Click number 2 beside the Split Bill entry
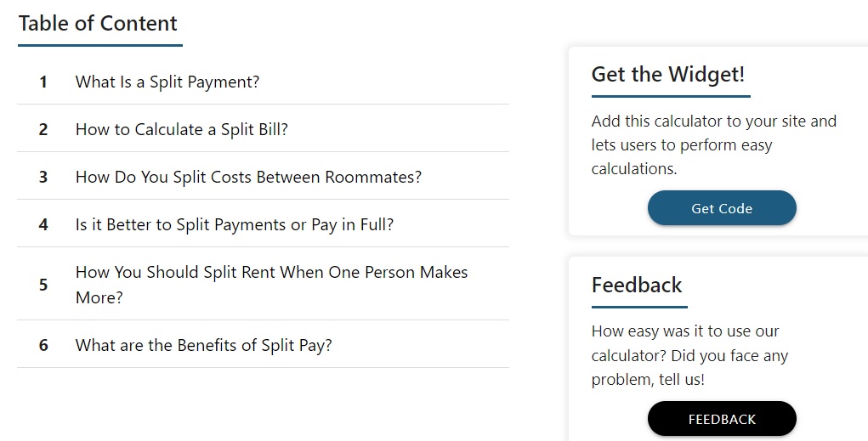The image size is (868, 441). (43, 129)
